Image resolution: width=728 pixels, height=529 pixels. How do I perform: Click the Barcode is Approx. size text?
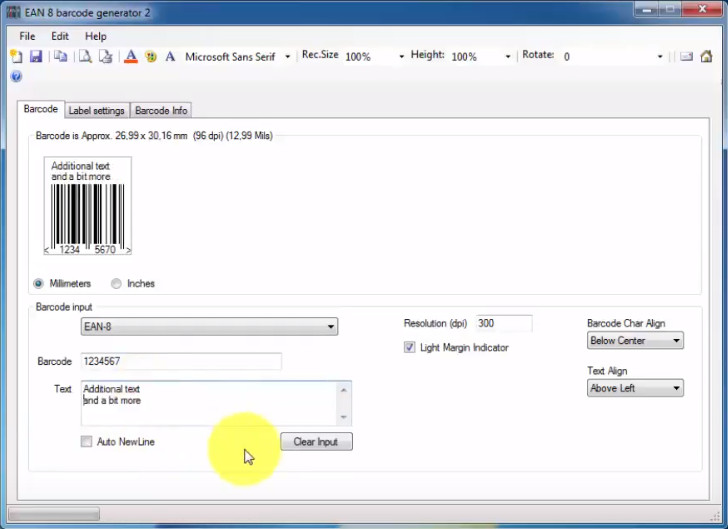(x=154, y=136)
